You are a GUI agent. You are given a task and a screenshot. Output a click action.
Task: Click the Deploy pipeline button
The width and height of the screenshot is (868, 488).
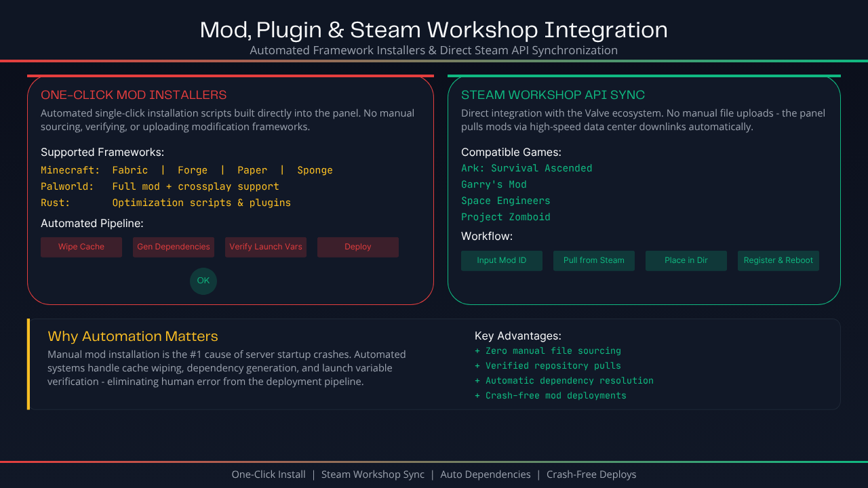click(358, 247)
